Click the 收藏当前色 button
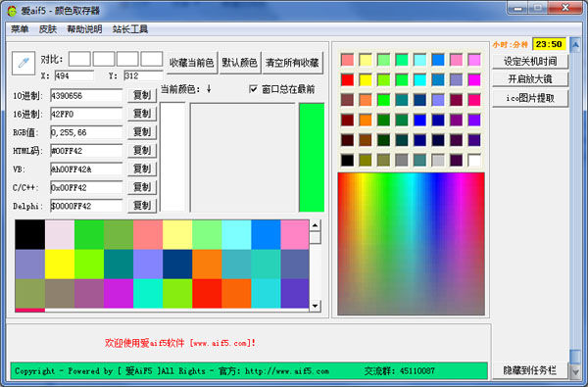The width and height of the screenshot is (588, 387). [x=192, y=63]
